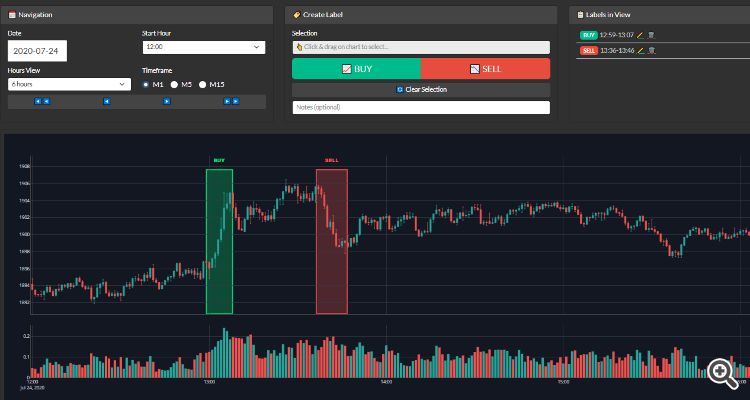Select the M5 timeframe radio button

point(174,84)
